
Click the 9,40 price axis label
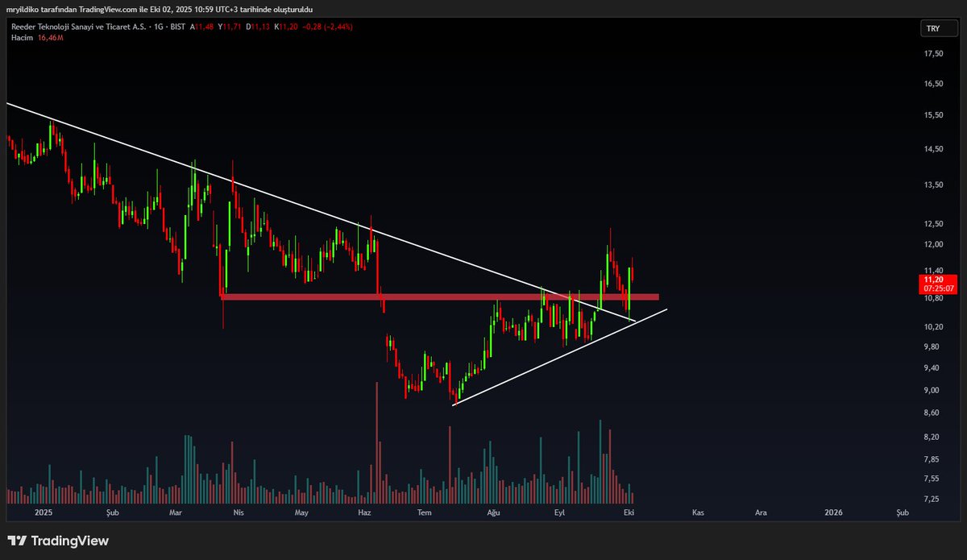click(x=932, y=367)
